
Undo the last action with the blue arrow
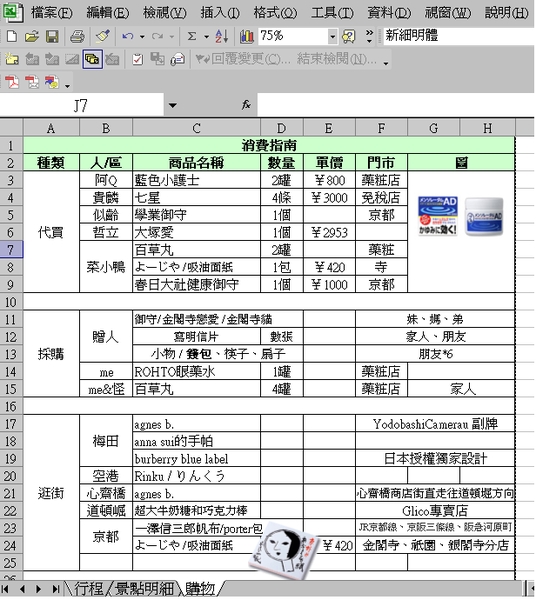point(128,37)
